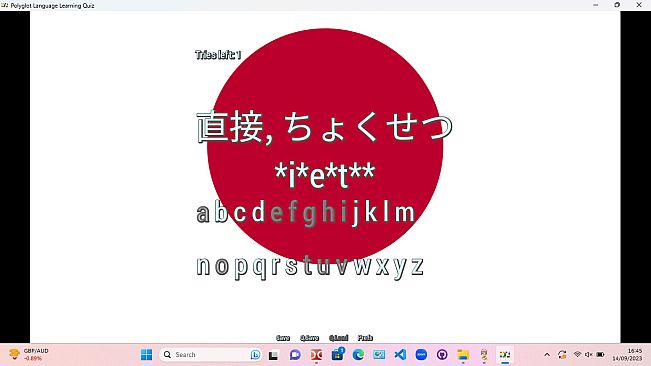Open Zoom from the taskbar
Image resolution: width=651 pixels, height=366 pixels.
tap(421, 355)
